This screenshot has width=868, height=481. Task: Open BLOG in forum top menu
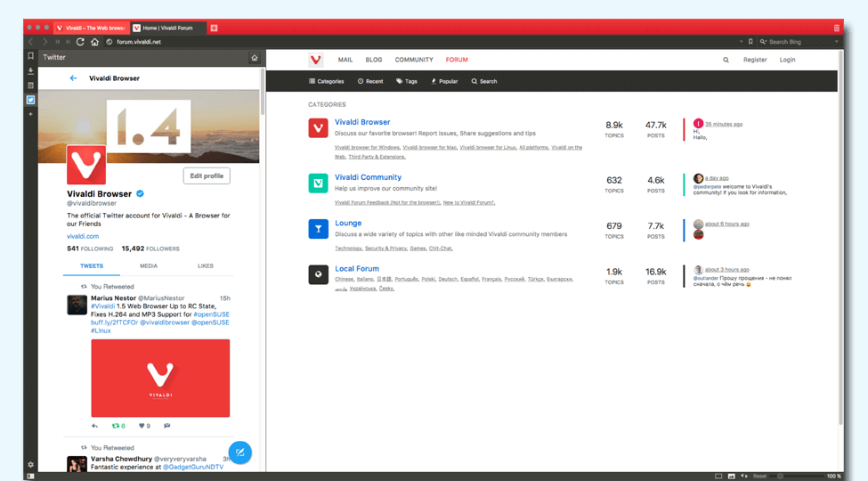tap(374, 60)
